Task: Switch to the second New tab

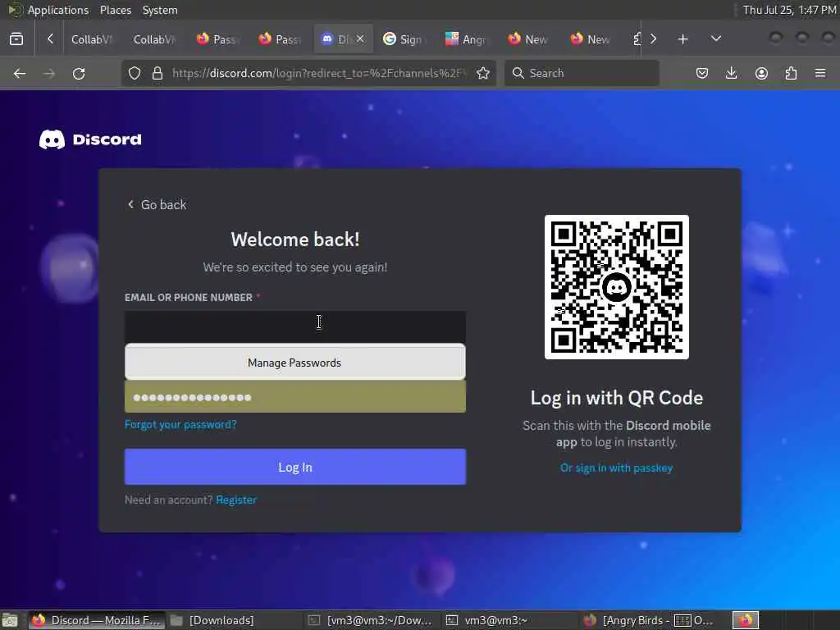Action: coord(591,39)
